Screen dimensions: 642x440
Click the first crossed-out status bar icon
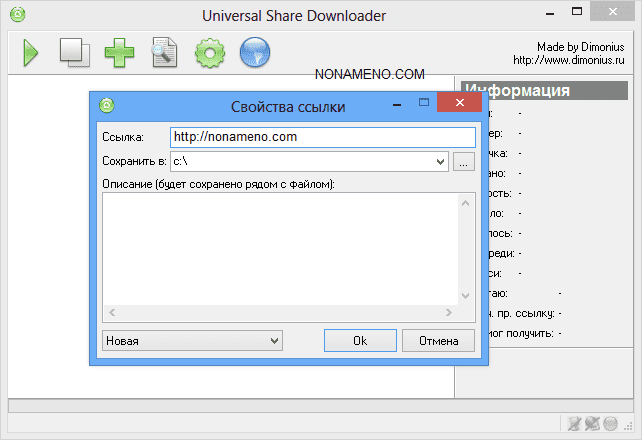[573, 425]
